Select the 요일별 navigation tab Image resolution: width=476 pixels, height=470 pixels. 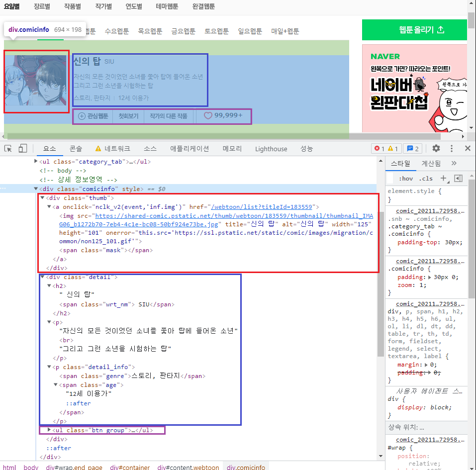12,6
